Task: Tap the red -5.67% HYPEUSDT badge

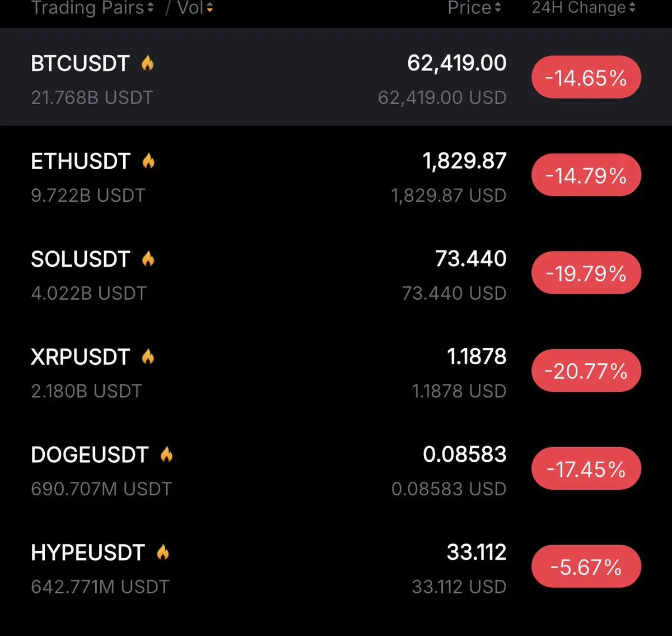Action: click(x=586, y=567)
